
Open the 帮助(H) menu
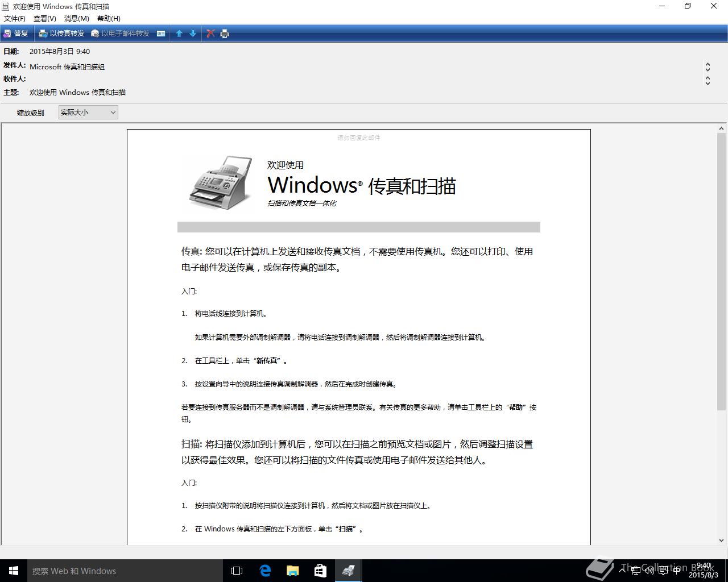(109, 18)
